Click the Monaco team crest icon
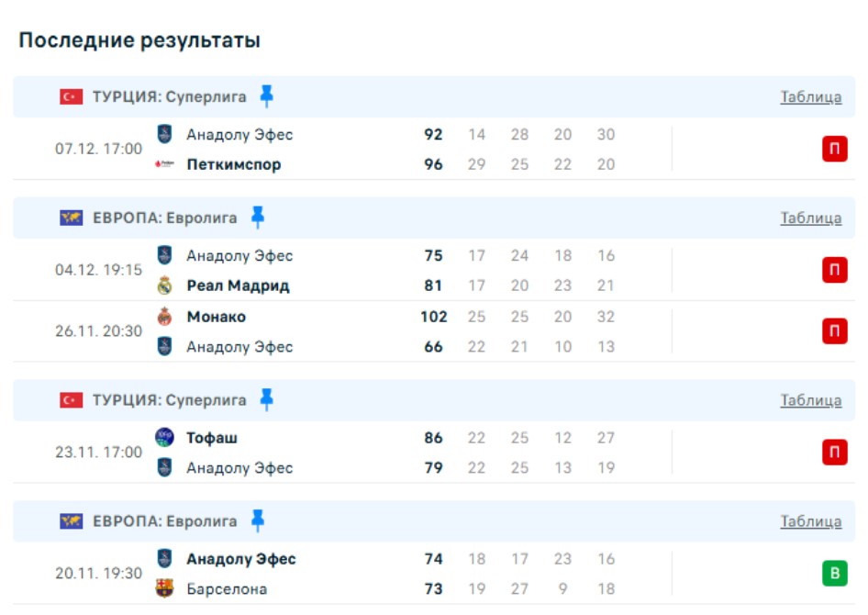The height and width of the screenshot is (615, 868). coord(164,317)
